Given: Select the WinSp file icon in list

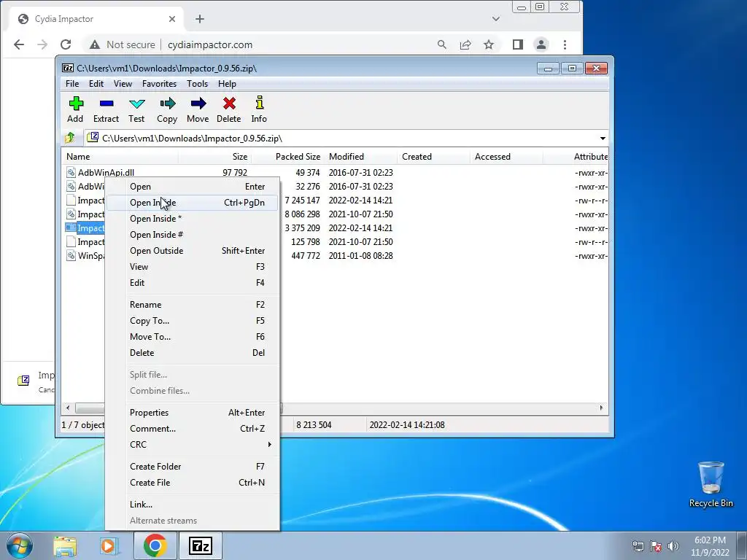Looking at the screenshot, I should click(x=71, y=256).
